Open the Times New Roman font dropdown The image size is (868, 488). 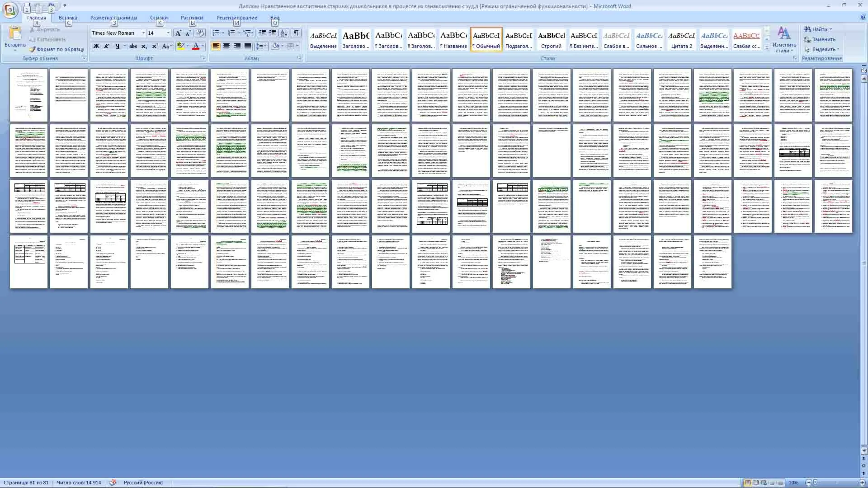click(x=143, y=33)
